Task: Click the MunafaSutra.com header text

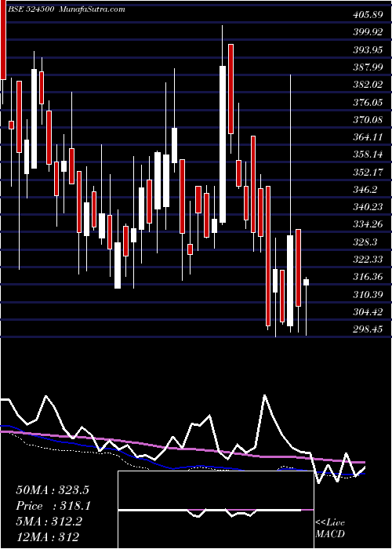Action: click(x=93, y=9)
